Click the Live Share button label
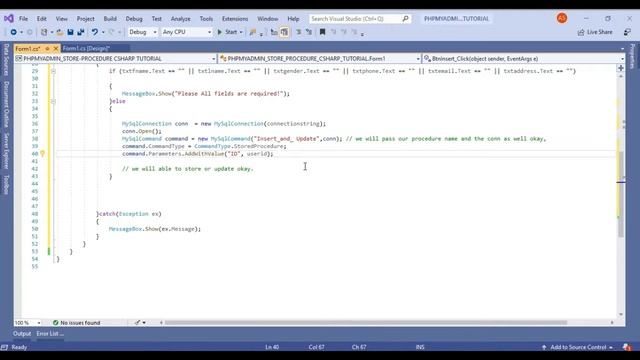 pos(599,32)
